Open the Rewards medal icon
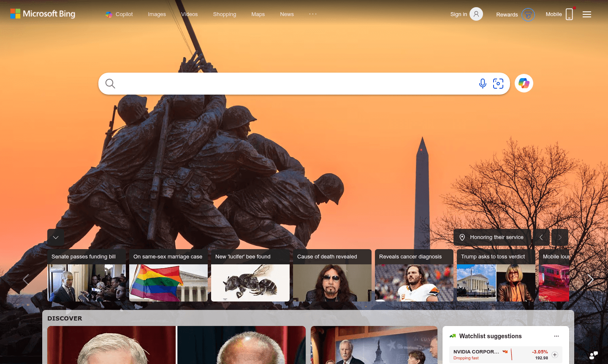This screenshot has height=364, width=608. [528, 14]
